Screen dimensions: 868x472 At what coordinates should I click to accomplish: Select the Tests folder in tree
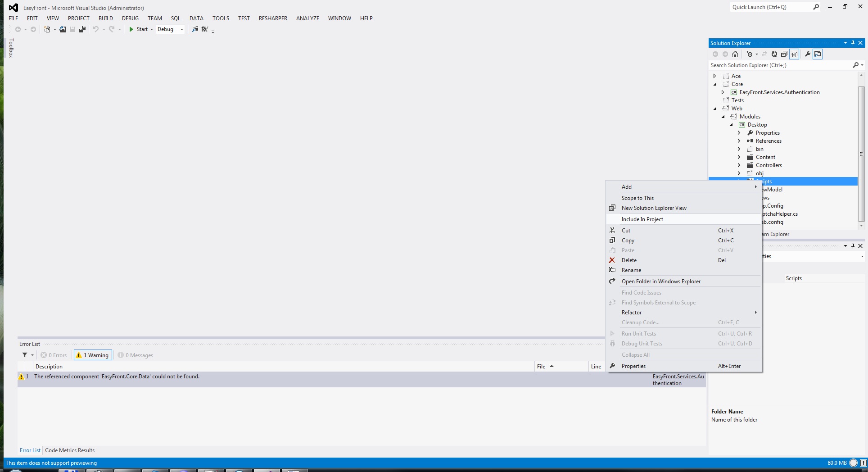coord(737,100)
